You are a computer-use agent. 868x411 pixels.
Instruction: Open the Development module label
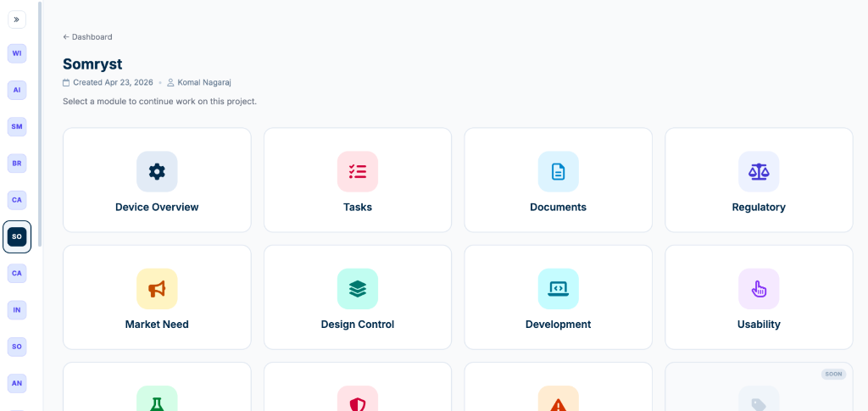pos(558,325)
